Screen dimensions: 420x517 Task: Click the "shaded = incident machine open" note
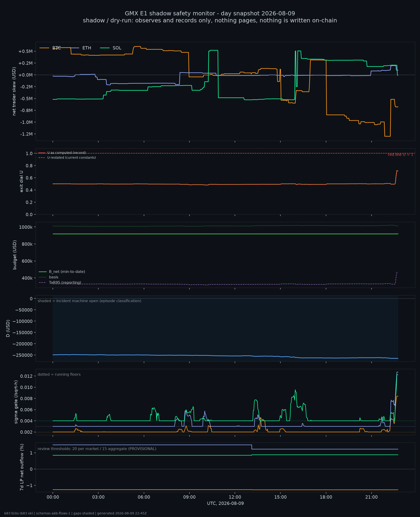[x=89, y=301]
